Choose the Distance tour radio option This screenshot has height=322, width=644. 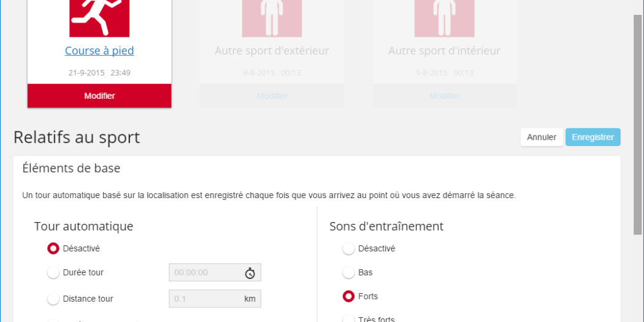point(53,299)
